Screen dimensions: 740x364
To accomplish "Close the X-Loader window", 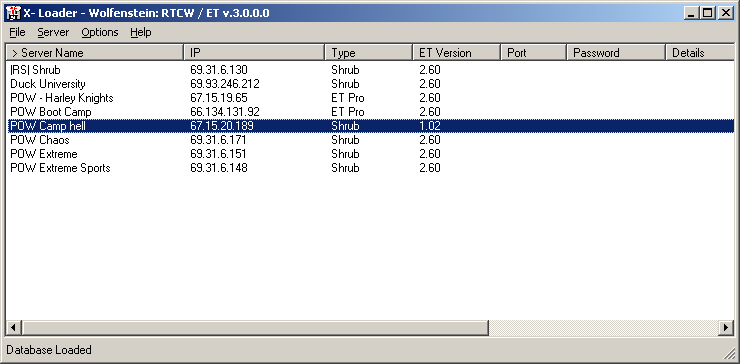I will 725,13.
